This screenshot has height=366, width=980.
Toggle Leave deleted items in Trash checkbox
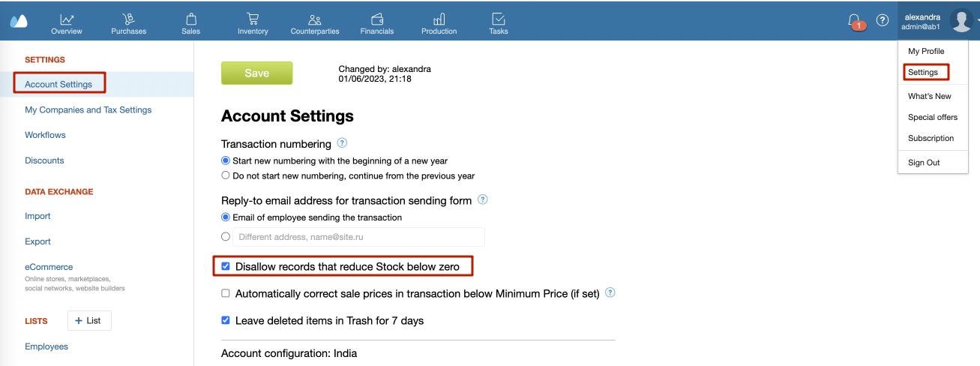pyautogui.click(x=226, y=320)
